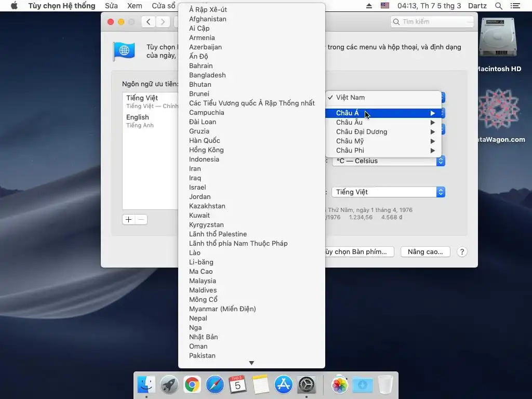Open Safari compass icon in Dock
532x399 pixels.
point(215,384)
